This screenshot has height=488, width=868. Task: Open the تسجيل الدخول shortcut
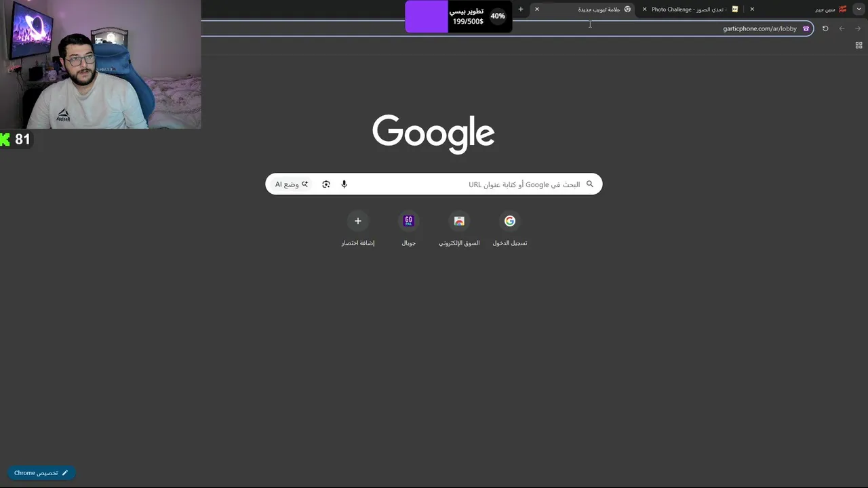pyautogui.click(x=510, y=229)
